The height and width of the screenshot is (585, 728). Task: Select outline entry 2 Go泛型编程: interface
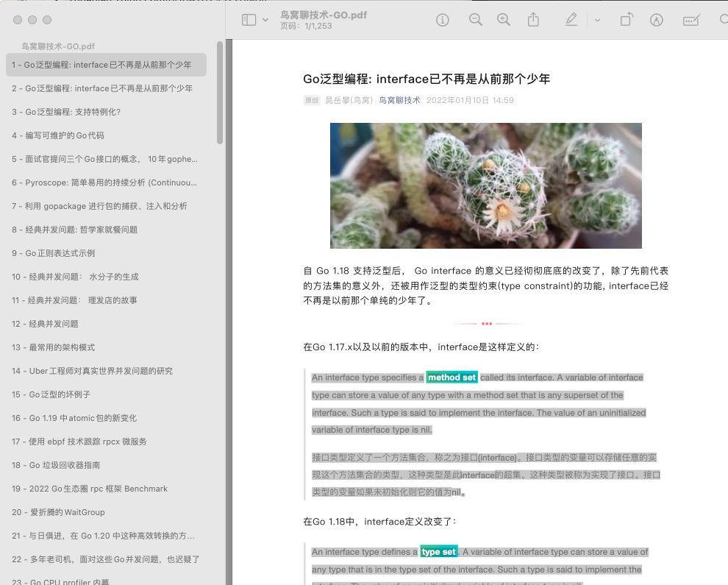coord(107,88)
